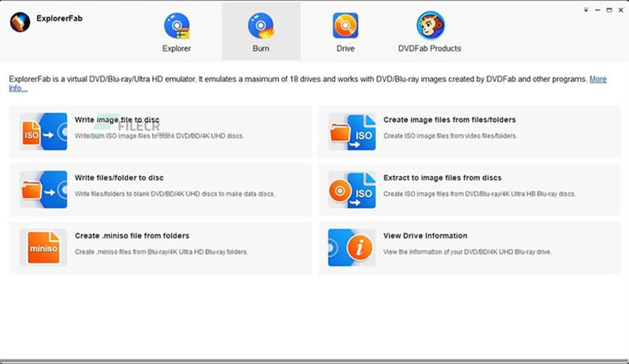
Task: Maximize the ExplorerFab window
Action: (x=609, y=10)
